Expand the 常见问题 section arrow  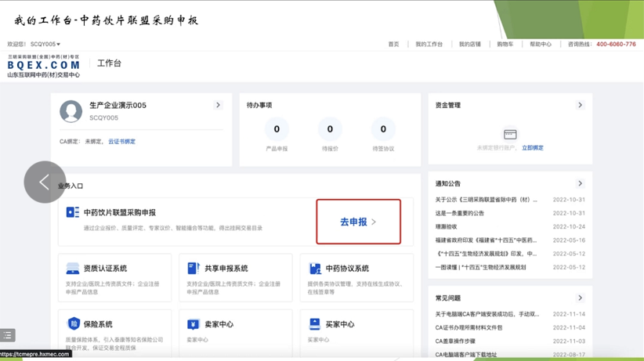(x=580, y=298)
